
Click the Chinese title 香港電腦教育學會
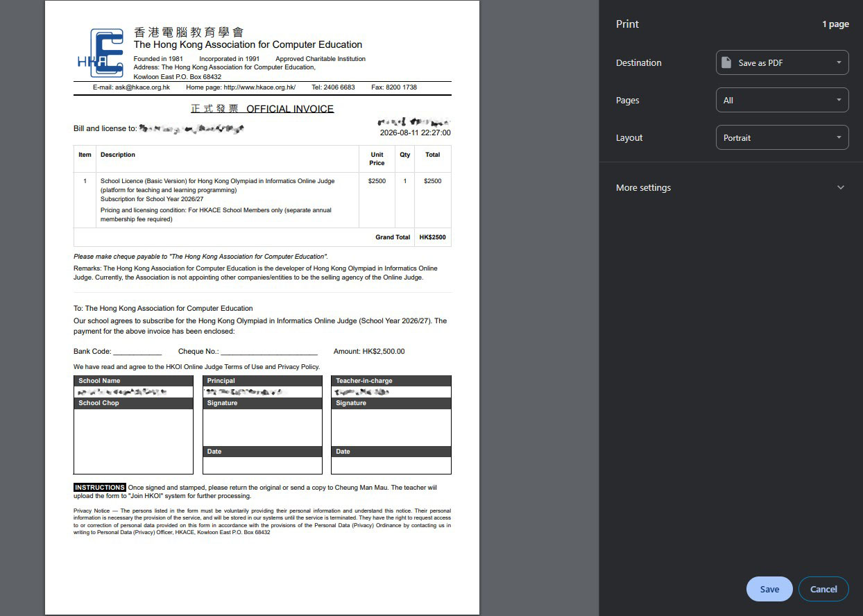(189, 33)
